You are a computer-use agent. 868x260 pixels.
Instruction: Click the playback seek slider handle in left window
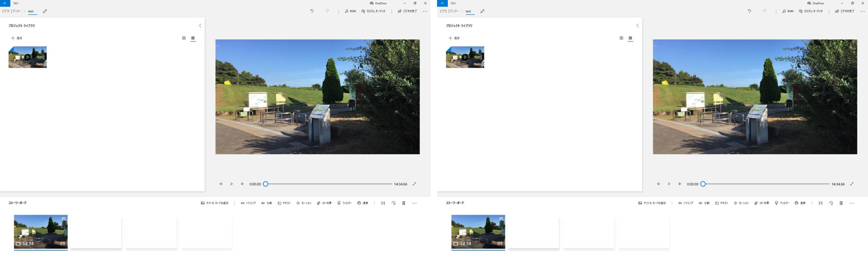coord(266,184)
